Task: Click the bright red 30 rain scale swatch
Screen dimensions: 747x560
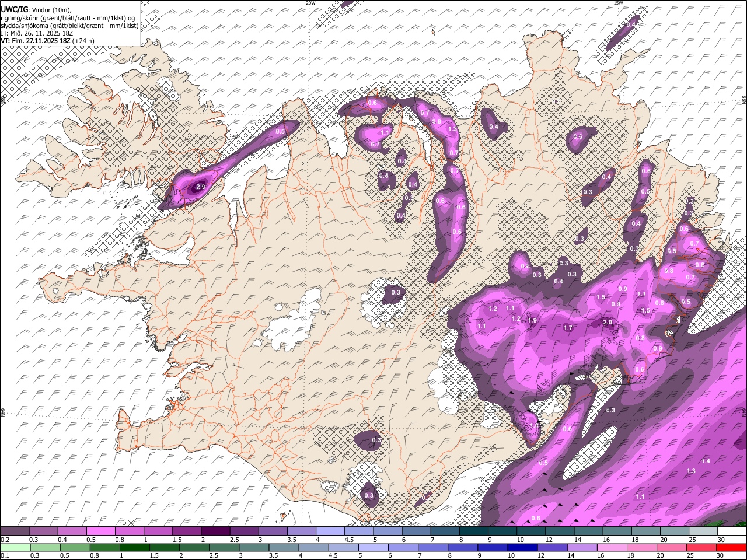Action: click(x=732, y=548)
